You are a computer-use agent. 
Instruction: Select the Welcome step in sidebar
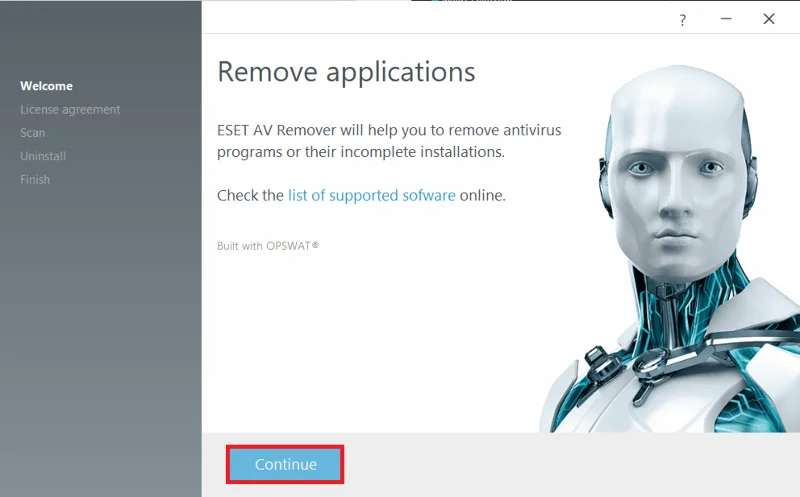pos(46,86)
